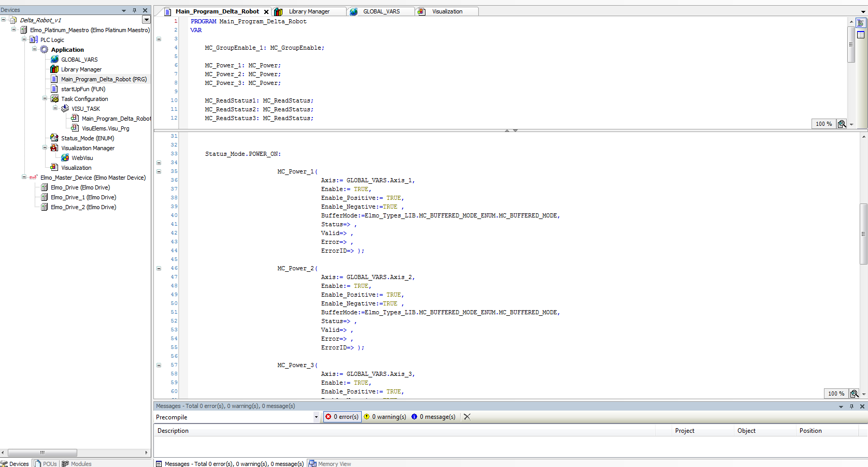Collapse the MC_Power_2 code block
Screen dimensions: 868x467
(159, 268)
